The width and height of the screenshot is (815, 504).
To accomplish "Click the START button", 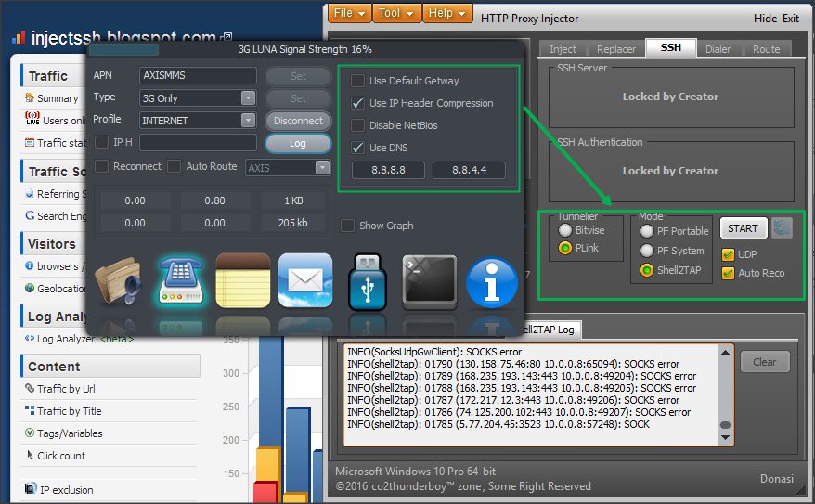I will point(743,228).
